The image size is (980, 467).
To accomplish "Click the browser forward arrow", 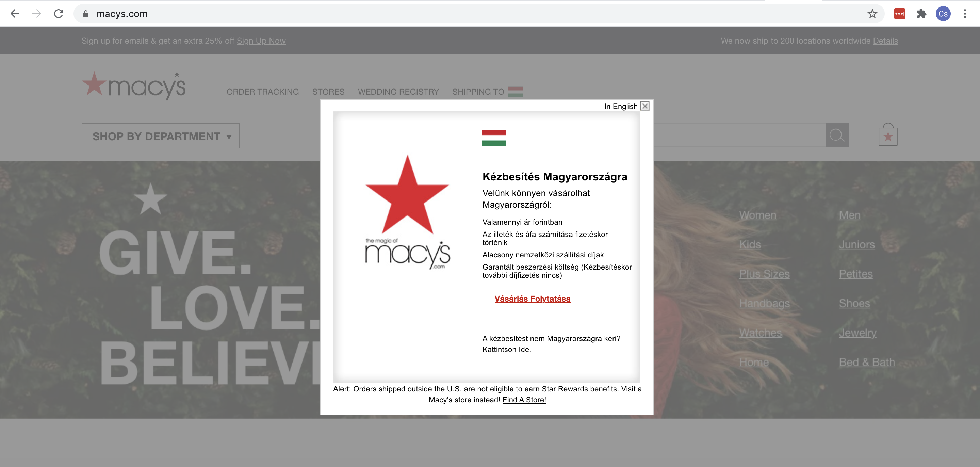I will pyautogui.click(x=36, y=14).
